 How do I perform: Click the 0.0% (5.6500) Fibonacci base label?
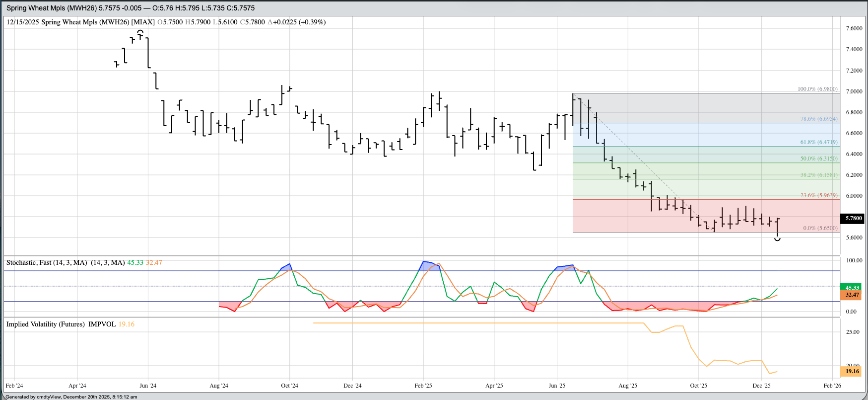(820, 228)
